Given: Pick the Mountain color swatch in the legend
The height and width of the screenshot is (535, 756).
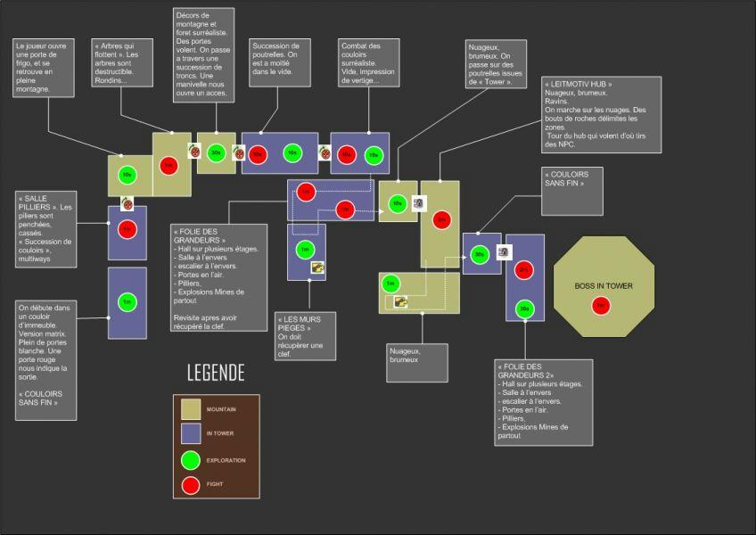Looking at the screenshot, I should pos(191,408).
